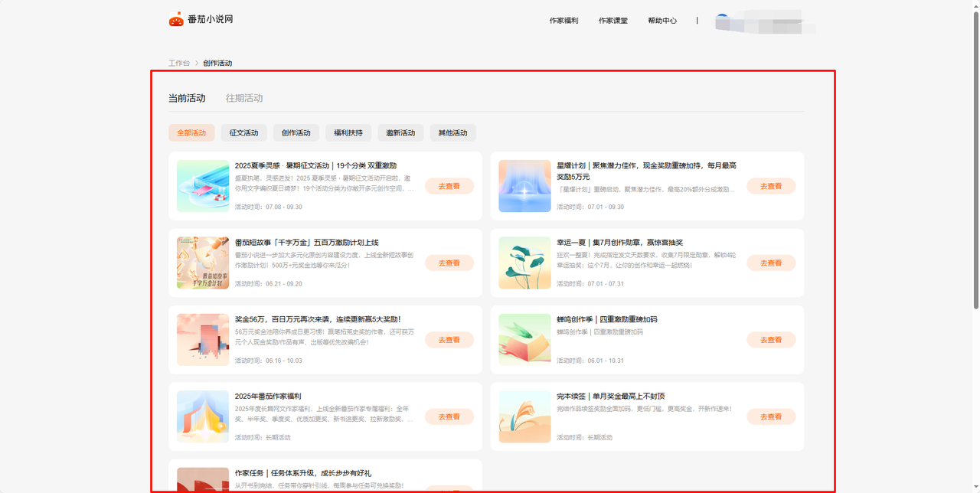Open title 完本续签｜单月奖金最高上不封顶
Viewport: 980px width, 493px height.
[610, 397]
